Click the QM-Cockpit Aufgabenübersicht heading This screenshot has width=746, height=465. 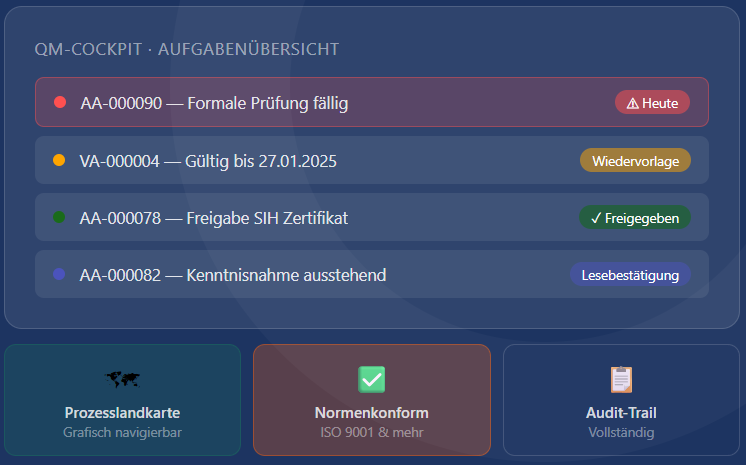(x=186, y=49)
